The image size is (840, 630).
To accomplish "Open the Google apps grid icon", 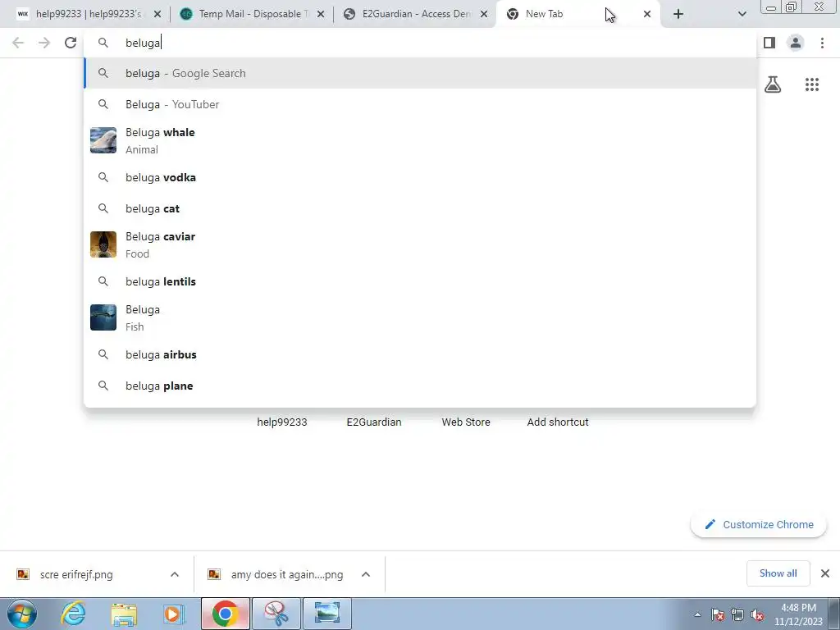I will [x=812, y=84].
